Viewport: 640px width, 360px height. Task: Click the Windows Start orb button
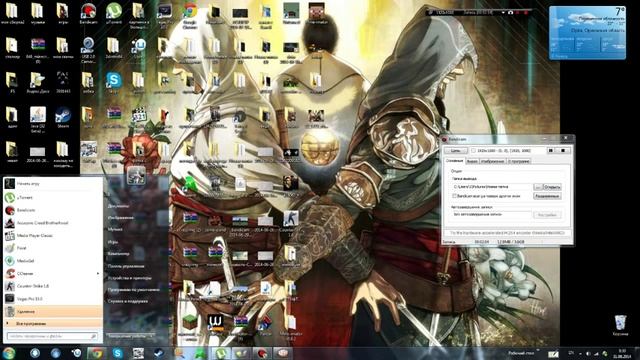(x=9, y=353)
